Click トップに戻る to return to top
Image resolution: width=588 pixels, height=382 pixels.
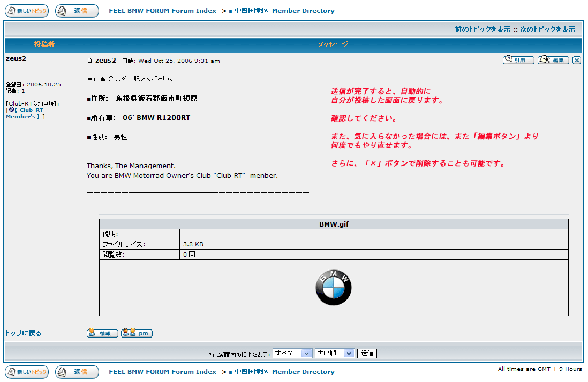pyautogui.click(x=24, y=333)
